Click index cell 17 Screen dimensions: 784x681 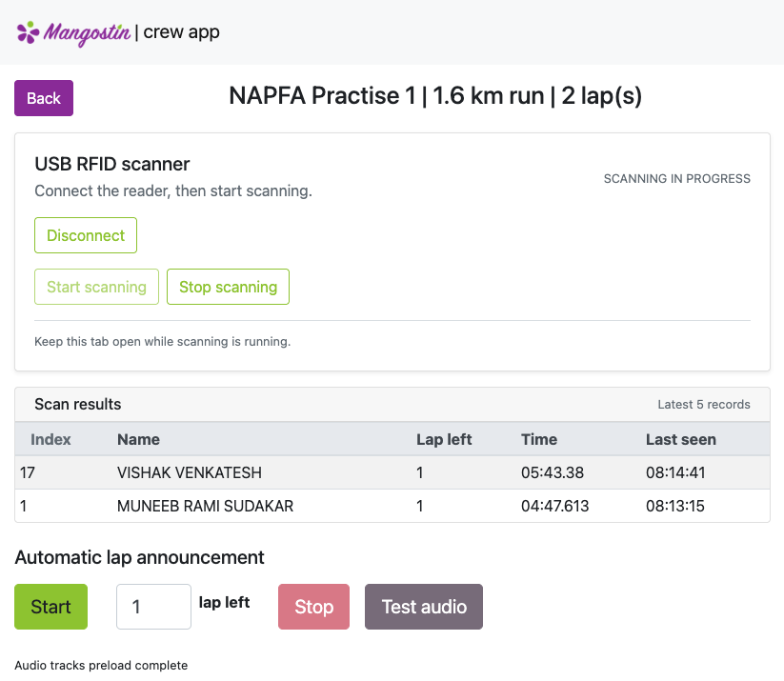(x=28, y=472)
